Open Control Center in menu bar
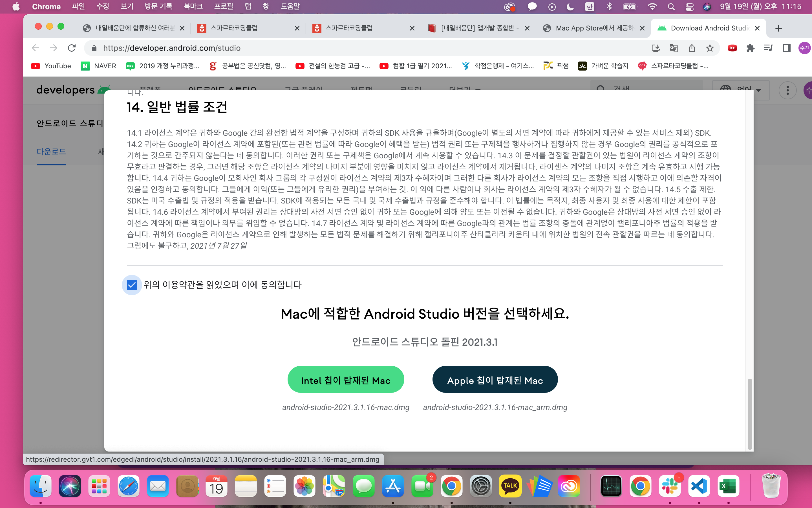This screenshot has width=812, height=508. point(689,7)
